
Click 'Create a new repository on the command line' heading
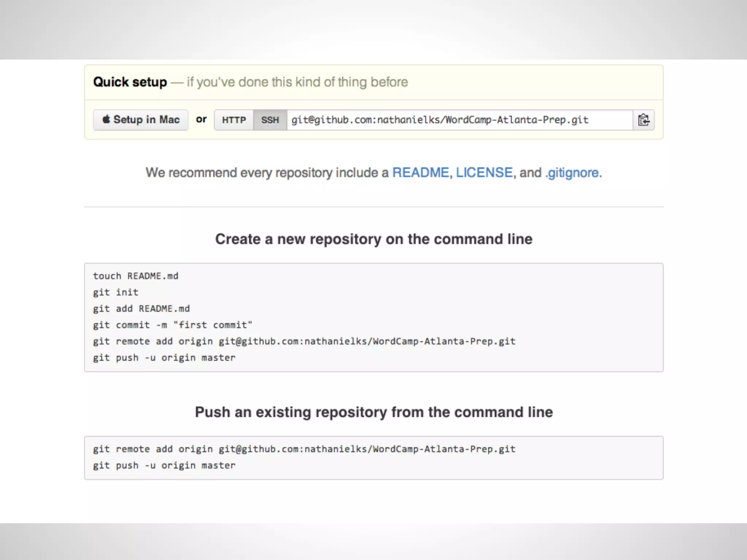pos(374,239)
